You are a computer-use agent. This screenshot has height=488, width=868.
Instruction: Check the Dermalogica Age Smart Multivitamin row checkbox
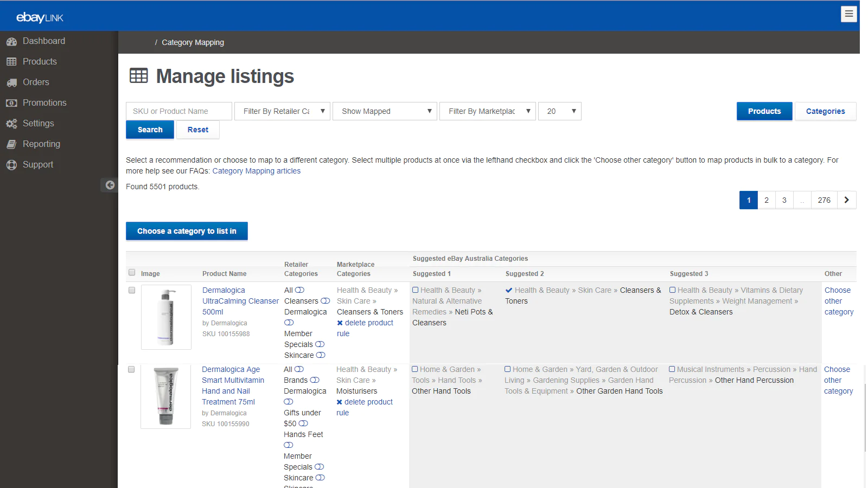pyautogui.click(x=131, y=370)
